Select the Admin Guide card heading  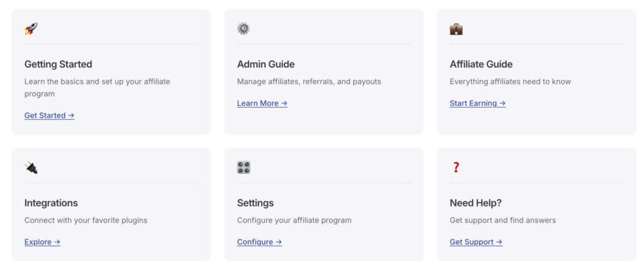[265, 64]
